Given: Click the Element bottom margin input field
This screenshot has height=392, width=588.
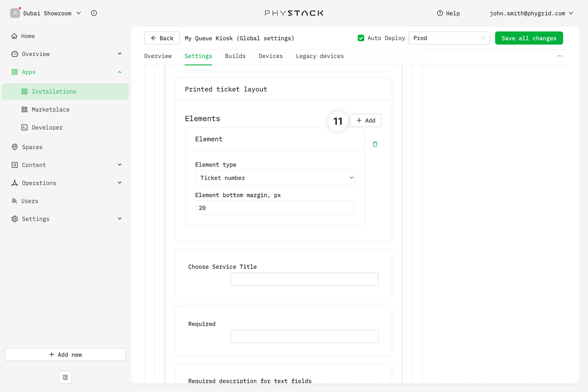Looking at the screenshot, I should (x=275, y=208).
